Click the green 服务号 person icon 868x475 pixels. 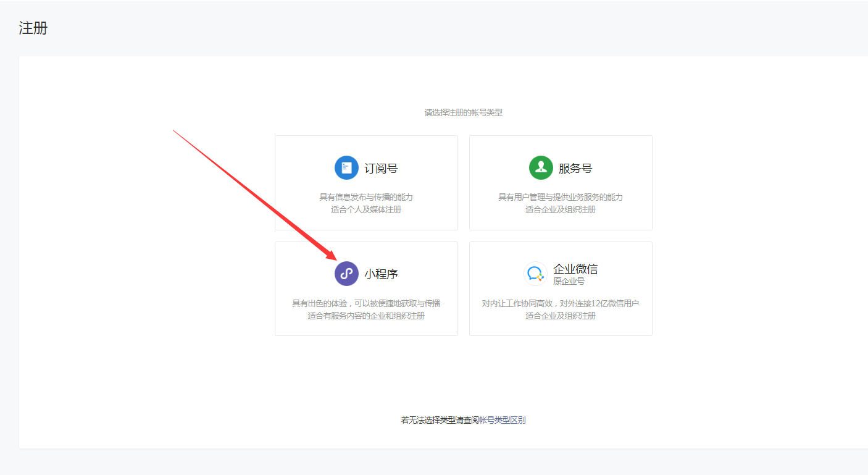point(541,167)
